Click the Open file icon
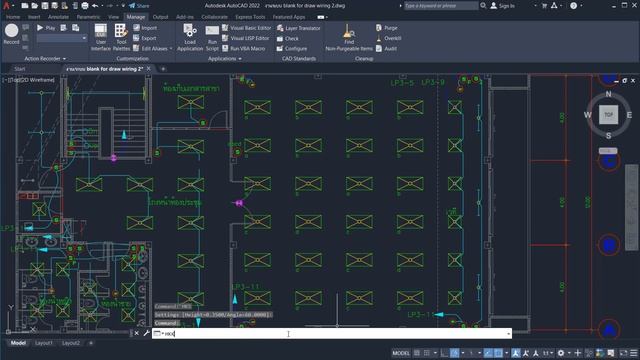The width and height of the screenshot is (640, 360). pyautogui.click(x=35, y=6)
